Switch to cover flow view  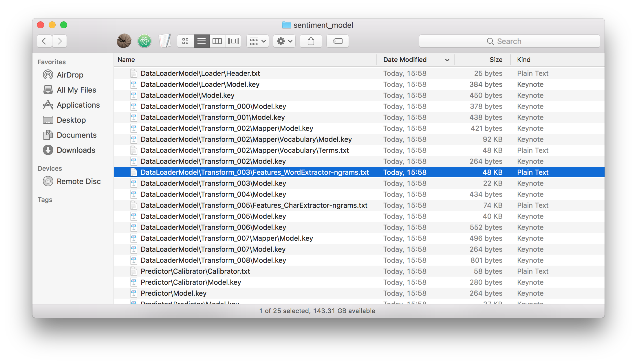233,41
